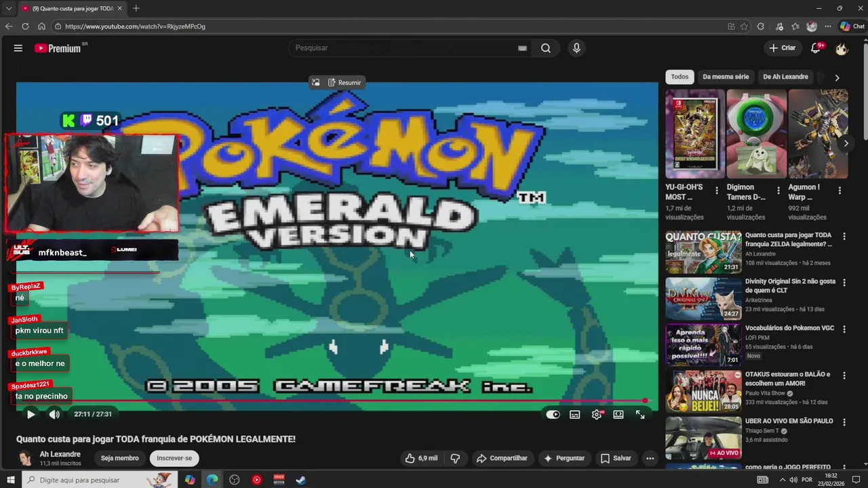Open Digimon Tamers short thumbnail
This screenshot has height=488, width=868.
coord(757,134)
